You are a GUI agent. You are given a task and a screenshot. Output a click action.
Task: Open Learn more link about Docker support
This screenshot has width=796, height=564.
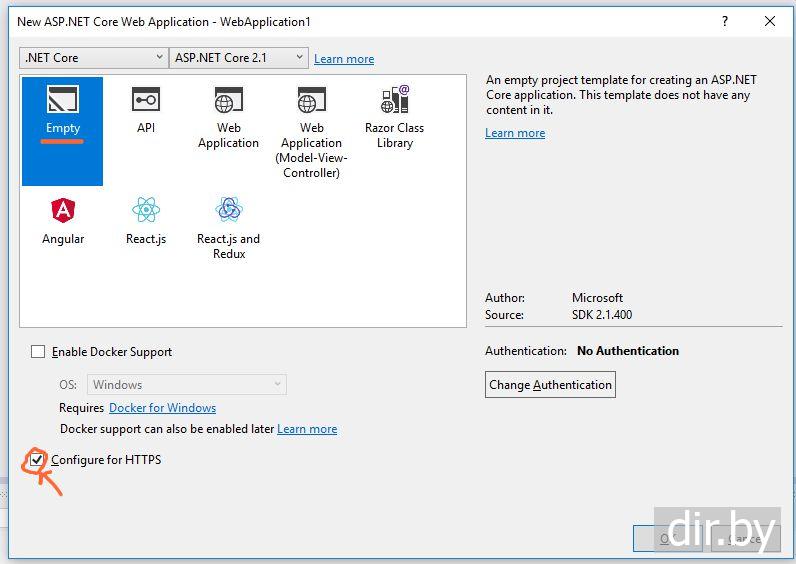(307, 429)
